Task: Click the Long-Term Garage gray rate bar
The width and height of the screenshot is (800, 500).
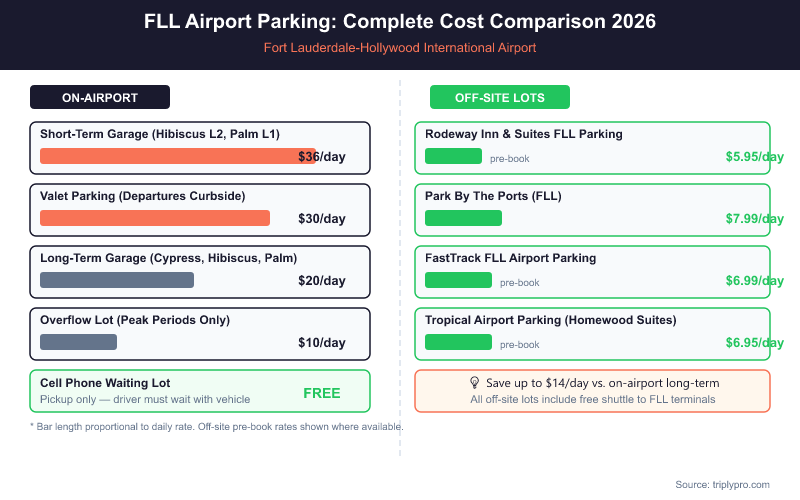Action: click(117, 280)
